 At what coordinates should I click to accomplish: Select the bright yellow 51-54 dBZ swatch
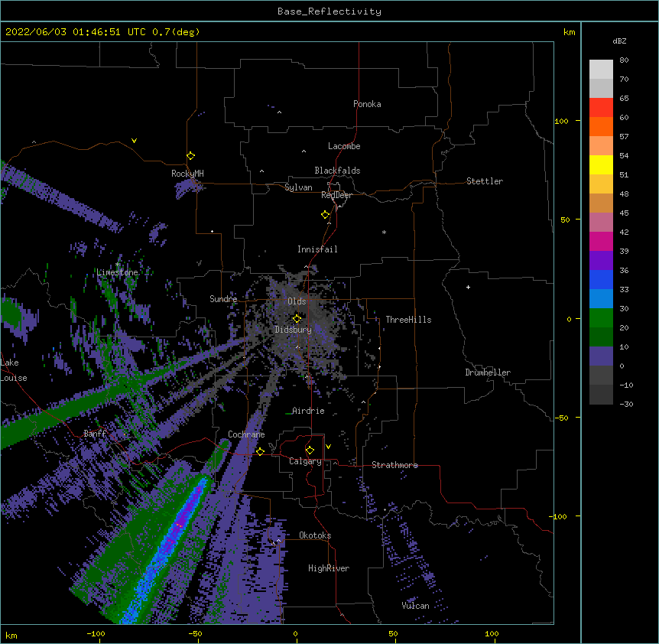[x=601, y=164]
